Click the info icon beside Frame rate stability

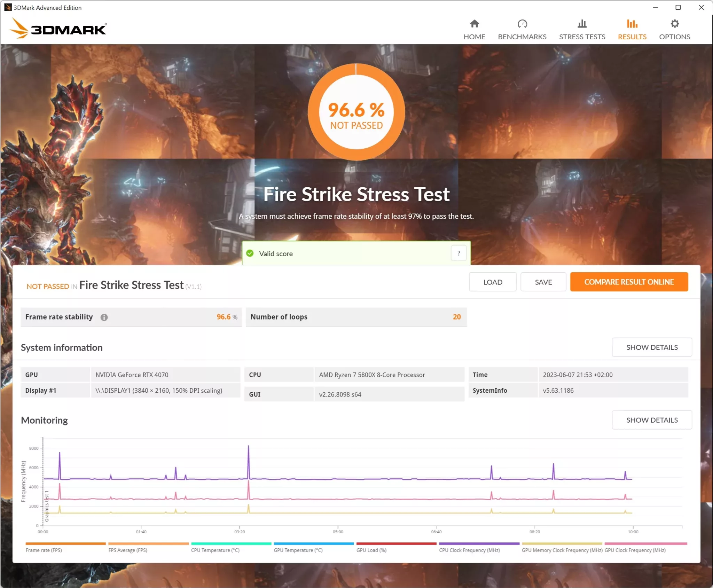tap(104, 317)
